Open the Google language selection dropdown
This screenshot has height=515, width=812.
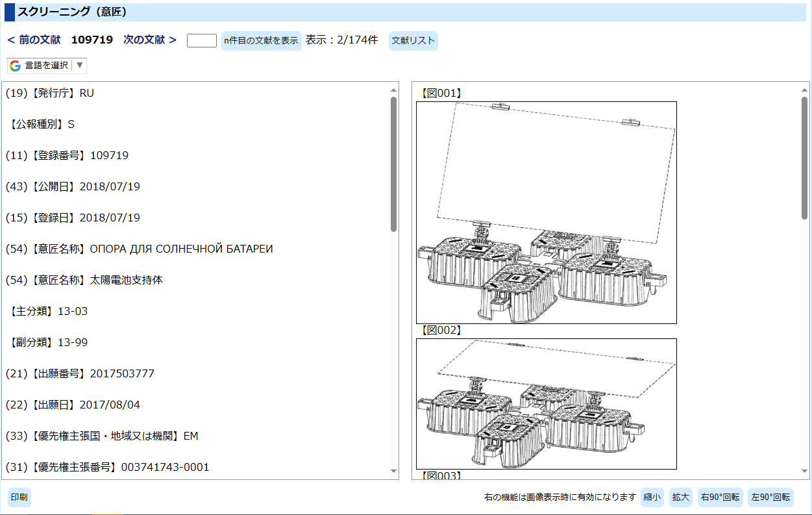47,66
